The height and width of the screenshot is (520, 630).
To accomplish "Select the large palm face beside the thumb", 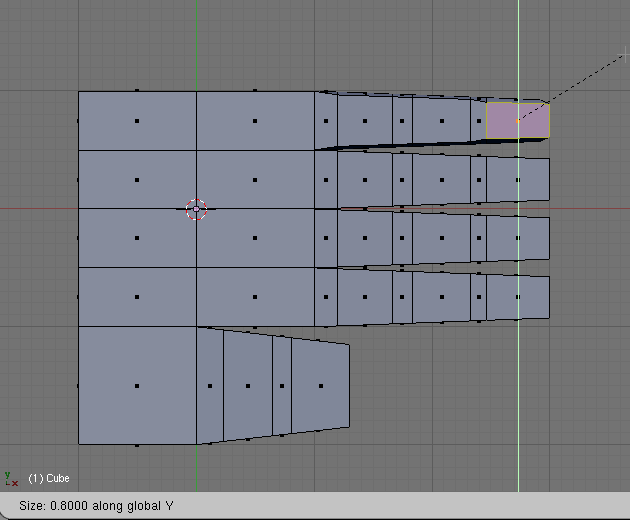I will [137, 385].
